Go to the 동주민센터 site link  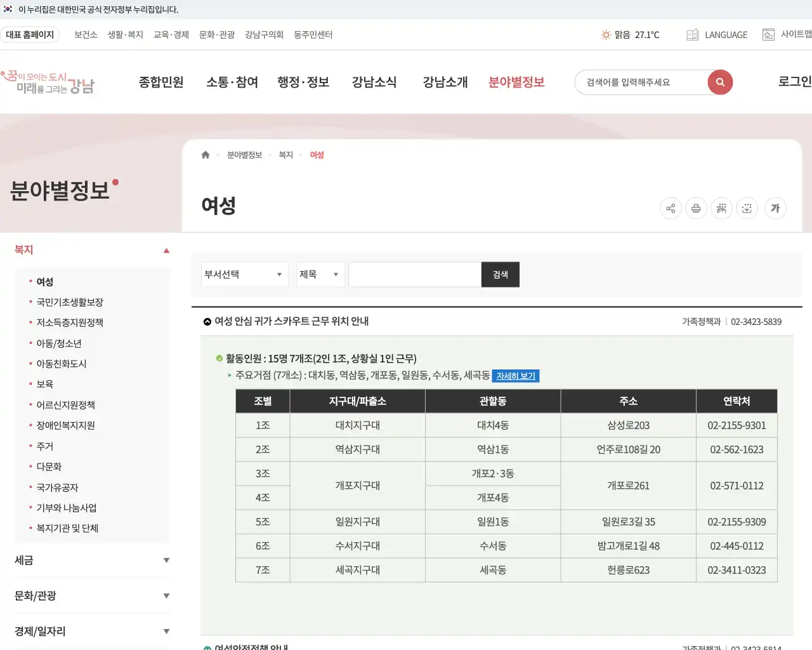313,35
